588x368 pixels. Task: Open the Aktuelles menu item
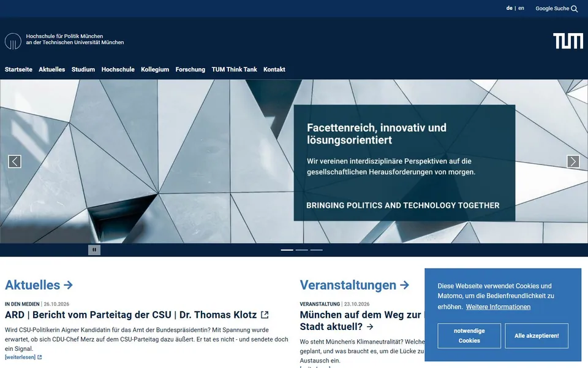[x=51, y=69]
